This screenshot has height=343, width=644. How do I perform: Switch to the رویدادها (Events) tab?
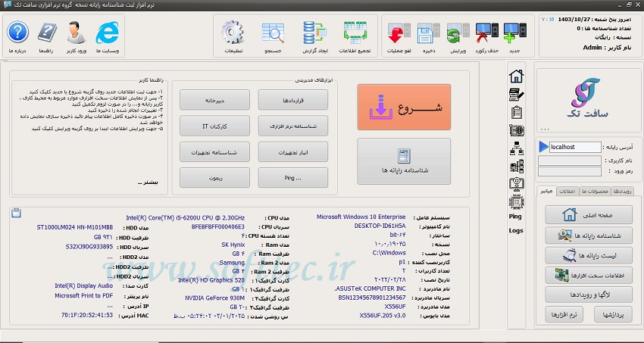click(x=621, y=191)
